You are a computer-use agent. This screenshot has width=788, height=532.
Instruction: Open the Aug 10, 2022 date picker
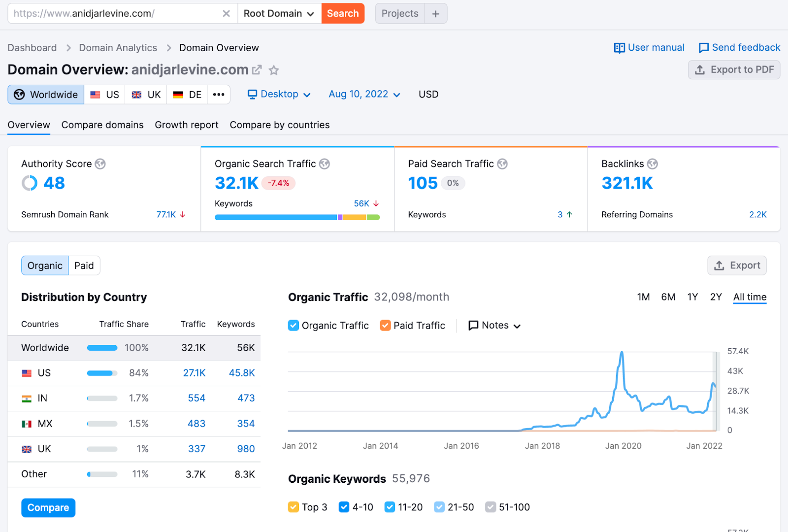[x=364, y=95]
